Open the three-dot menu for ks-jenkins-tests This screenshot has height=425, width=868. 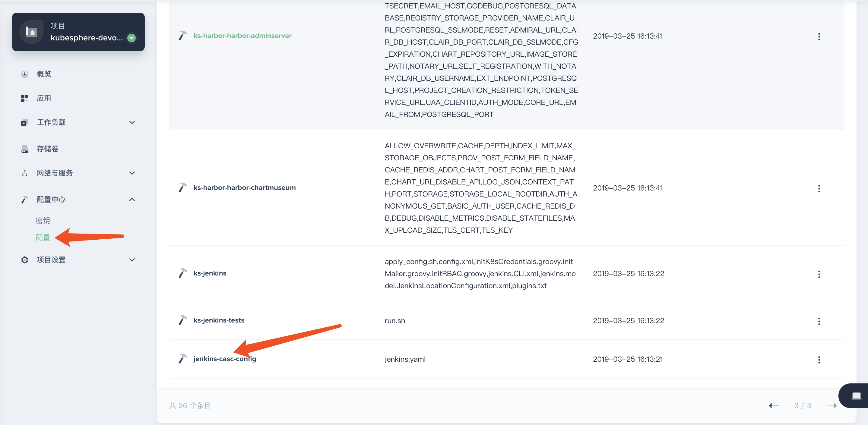[x=819, y=321]
